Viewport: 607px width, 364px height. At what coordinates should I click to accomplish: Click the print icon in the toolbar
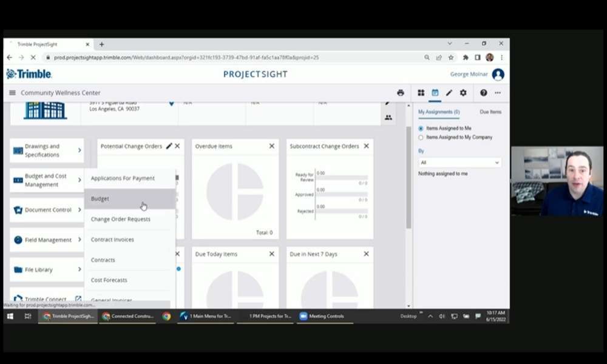[400, 93]
